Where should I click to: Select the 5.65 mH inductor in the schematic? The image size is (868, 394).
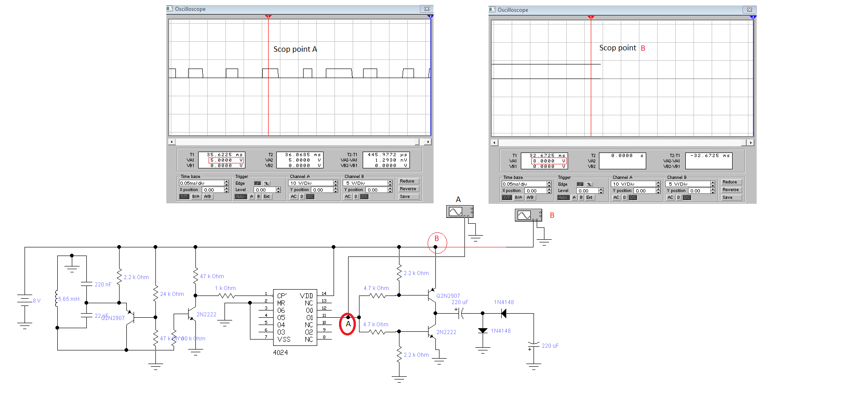click(57, 299)
